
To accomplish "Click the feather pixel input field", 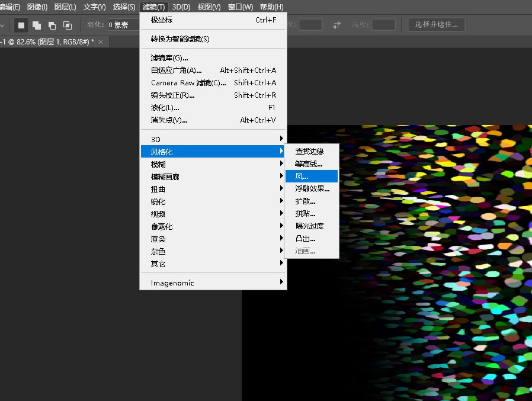I will click(123, 25).
